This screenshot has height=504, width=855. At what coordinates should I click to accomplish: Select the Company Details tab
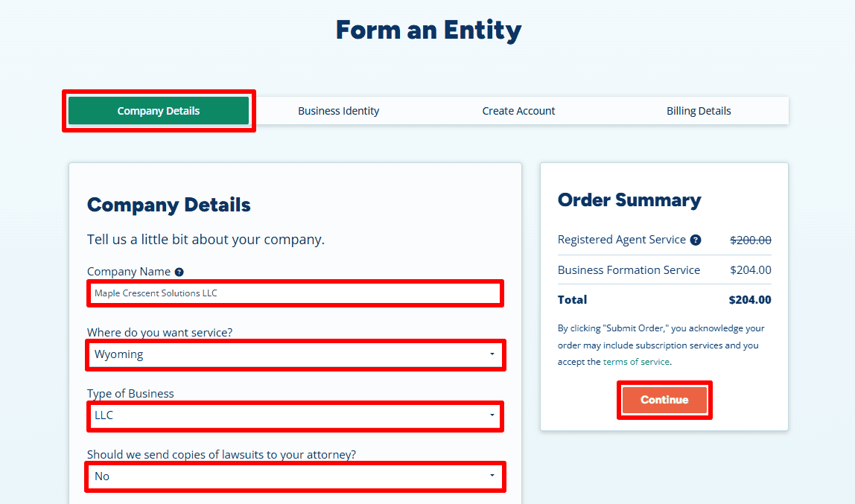pyautogui.click(x=159, y=110)
